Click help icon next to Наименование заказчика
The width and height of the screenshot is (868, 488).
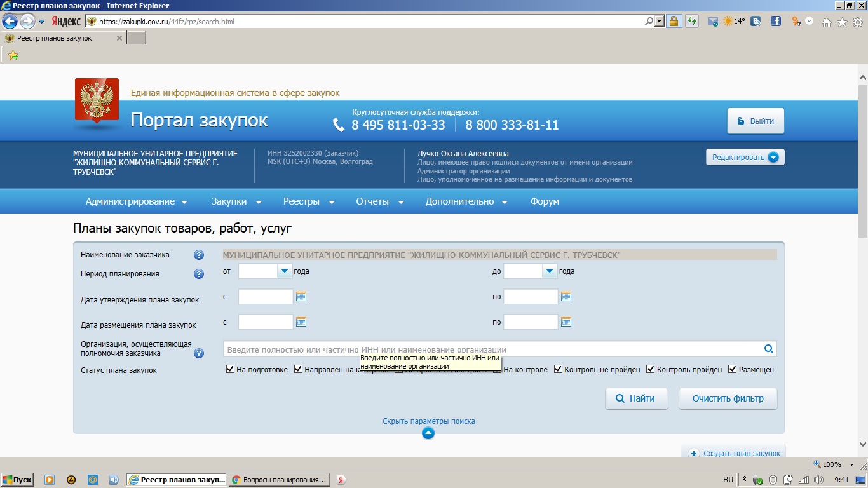[199, 255]
